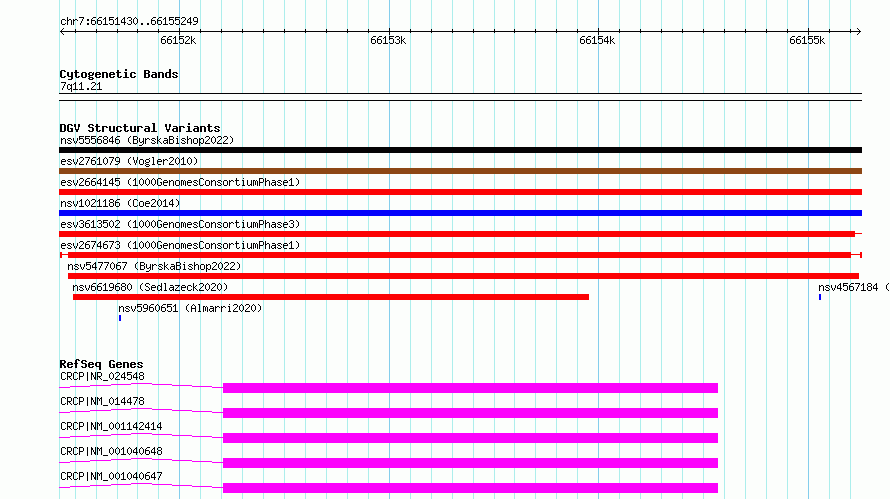The image size is (890, 499).
Task: Click the CRCP|NM_001040648 transcript label
Action: 111,451
